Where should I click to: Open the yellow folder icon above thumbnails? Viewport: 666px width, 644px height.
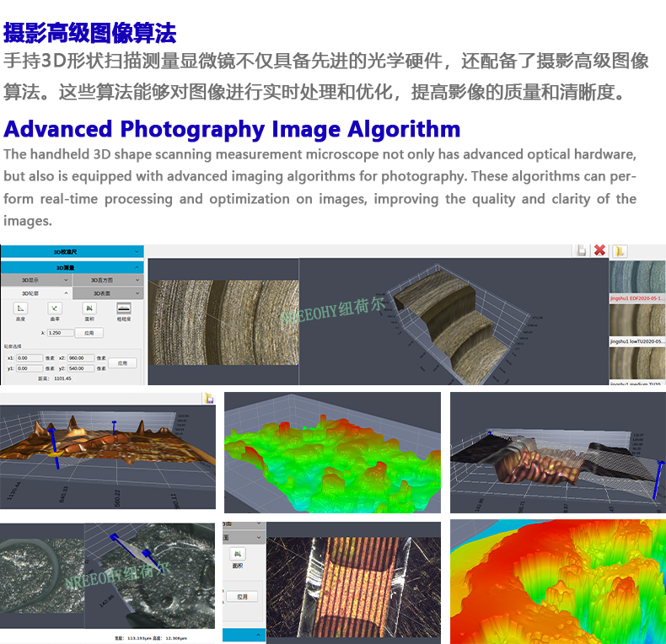[x=620, y=251]
